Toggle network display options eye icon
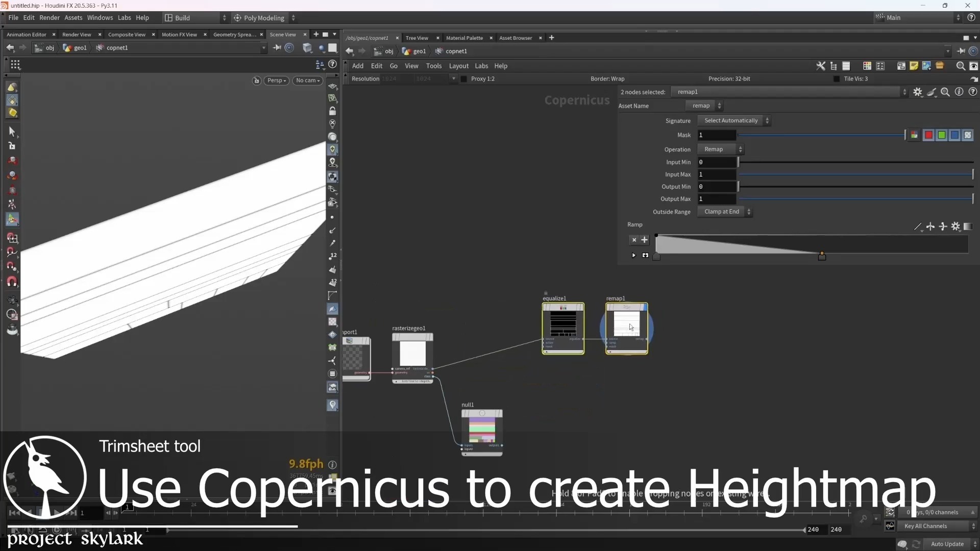Image resolution: width=980 pixels, height=551 pixels. 973,66
